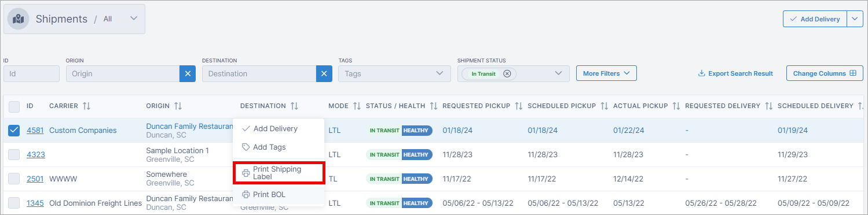
Task: Check the checkbox for shipment 4323
Action: (x=14, y=155)
